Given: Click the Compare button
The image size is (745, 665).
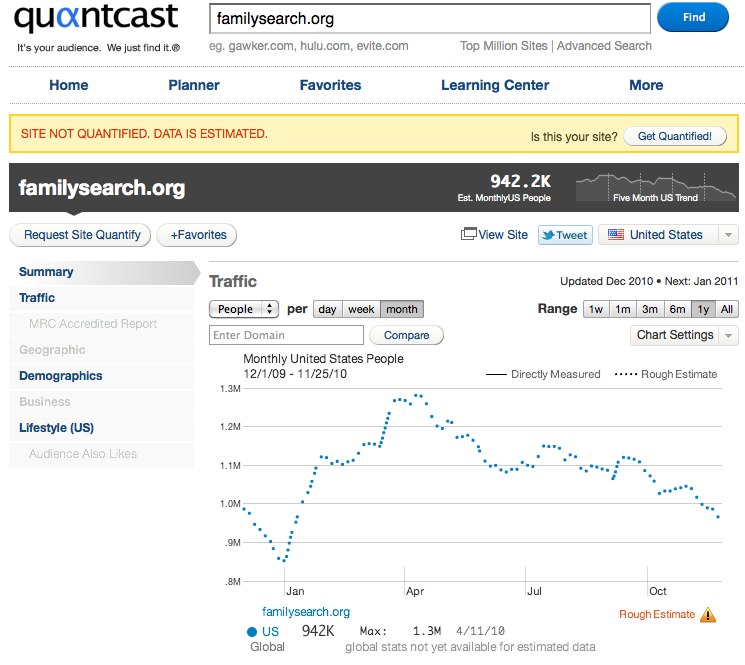Looking at the screenshot, I should [x=406, y=335].
